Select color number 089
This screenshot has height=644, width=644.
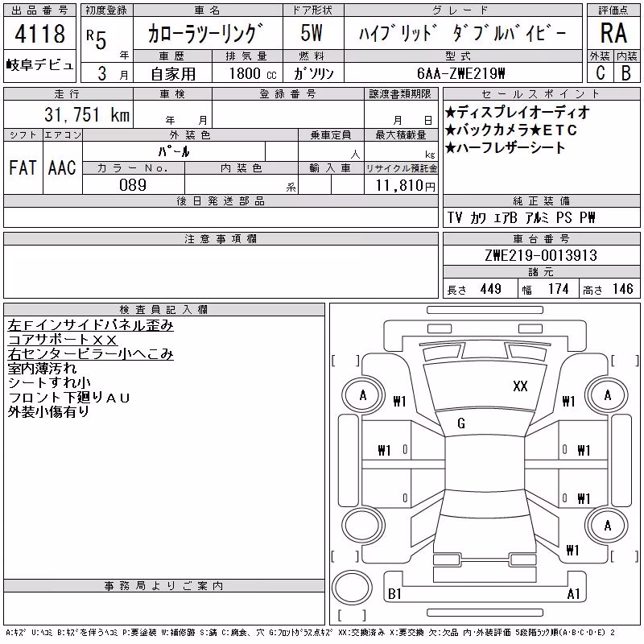pyautogui.click(x=133, y=185)
